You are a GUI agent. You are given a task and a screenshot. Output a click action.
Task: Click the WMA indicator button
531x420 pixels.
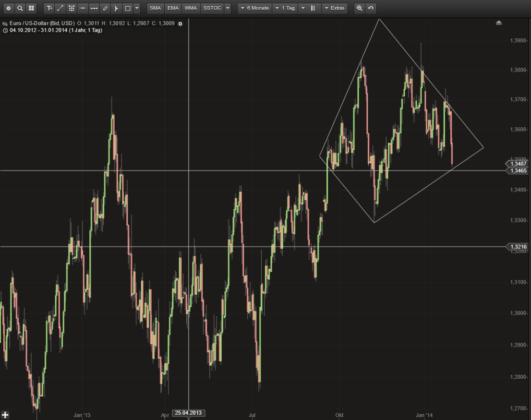[x=190, y=8]
